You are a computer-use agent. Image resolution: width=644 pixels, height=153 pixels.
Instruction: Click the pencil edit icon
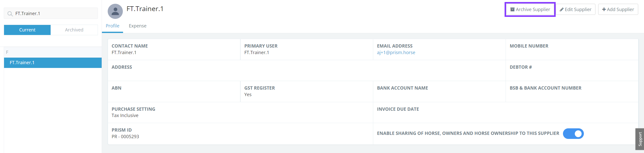[561, 10]
